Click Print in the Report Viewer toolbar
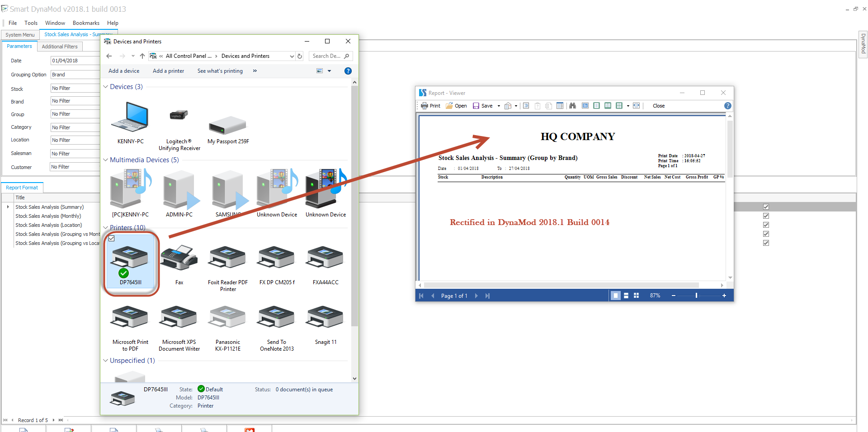The height and width of the screenshot is (432, 868). (x=430, y=106)
